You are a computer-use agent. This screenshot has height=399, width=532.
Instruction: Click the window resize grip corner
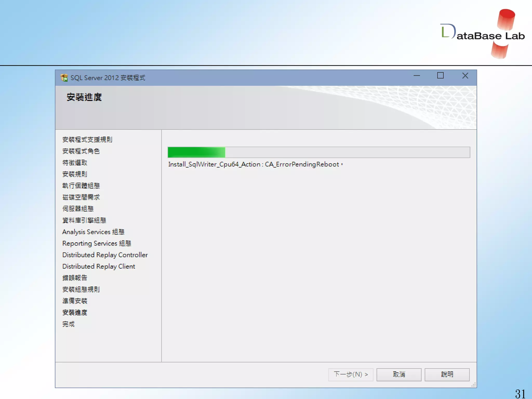click(x=474, y=385)
